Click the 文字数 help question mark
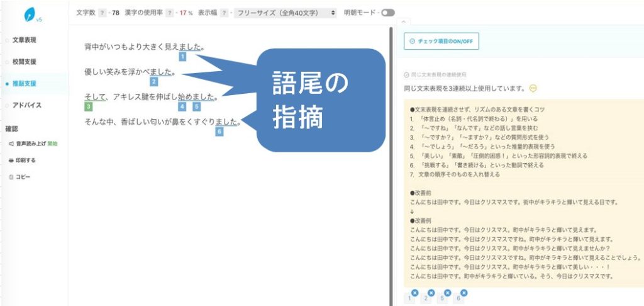Viewport: 644px width, 306px height. click(102, 13)
